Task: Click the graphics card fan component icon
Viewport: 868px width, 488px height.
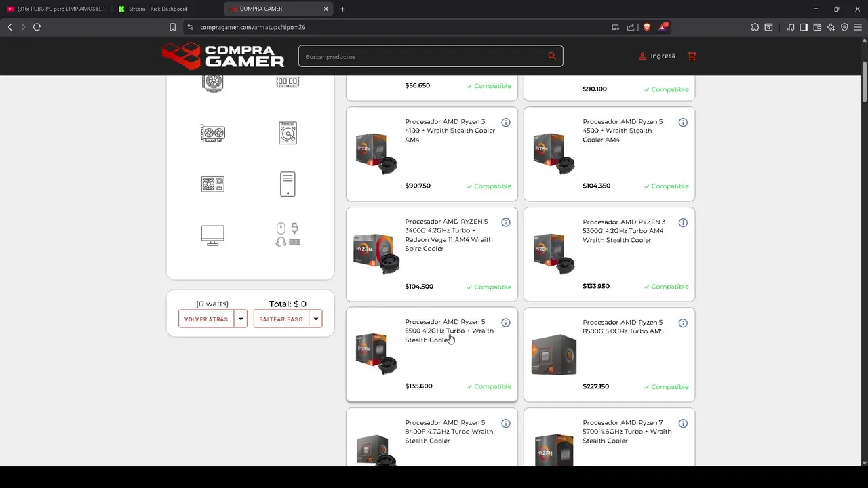Action: [213, 82]
